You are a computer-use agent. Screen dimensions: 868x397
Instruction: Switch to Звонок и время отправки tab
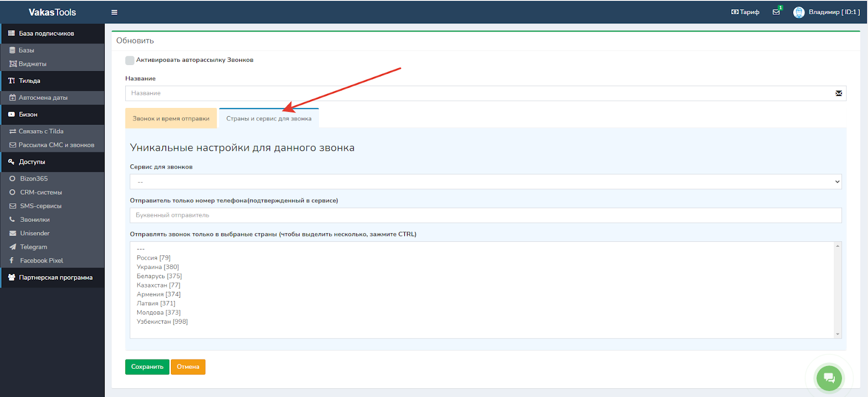[171, 118]
